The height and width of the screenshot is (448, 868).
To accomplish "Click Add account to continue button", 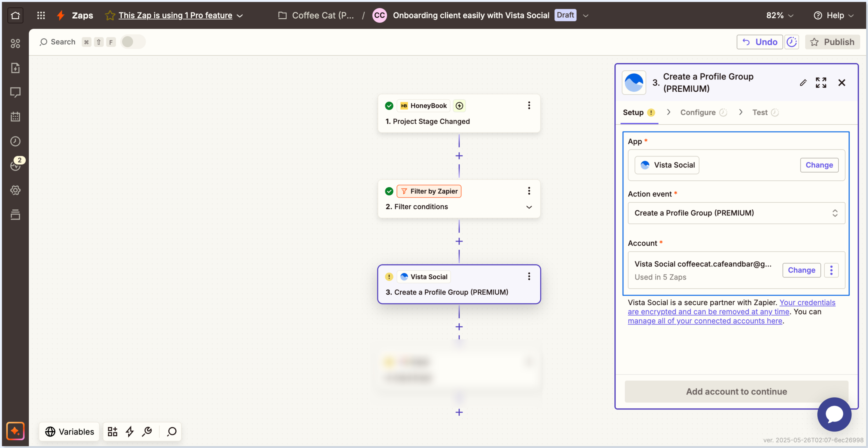I will point(736,391).
